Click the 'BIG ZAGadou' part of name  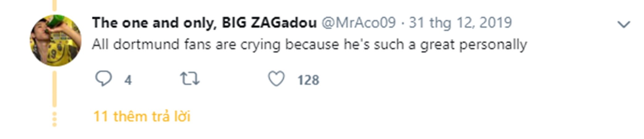(269, 23)
